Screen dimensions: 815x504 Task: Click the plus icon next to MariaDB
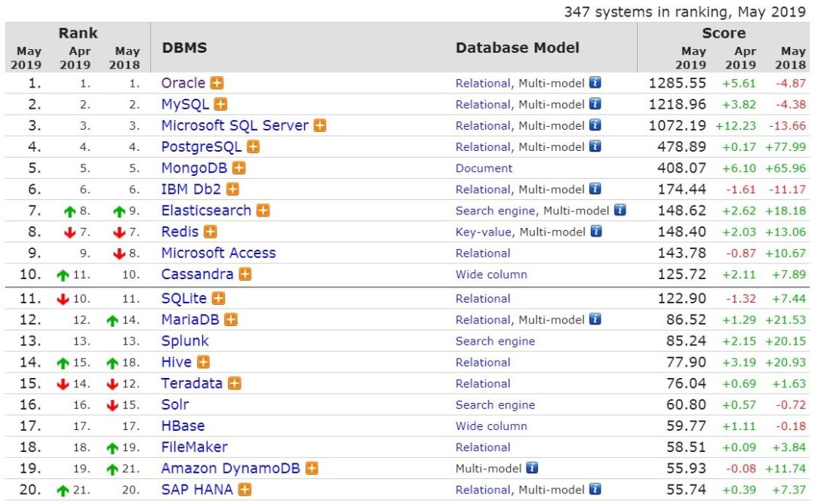point(231,320)
